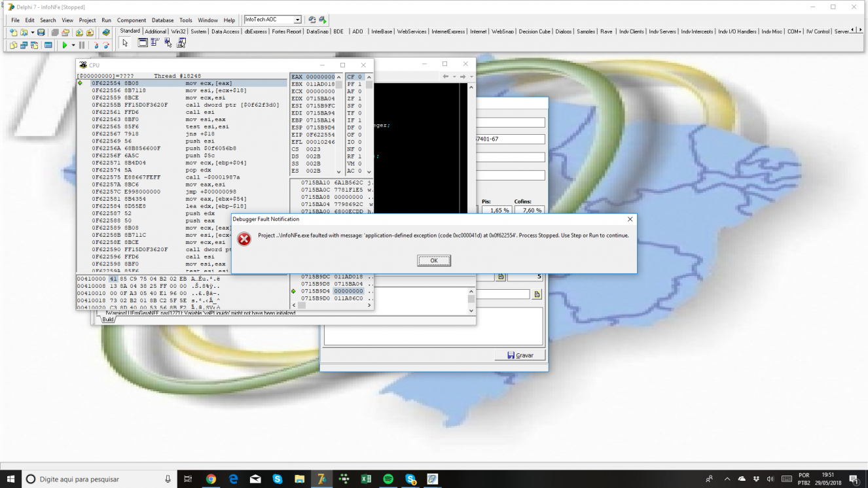
Task: Open Spotify from the Windows taskbar
Action: (x=388, y=479)
